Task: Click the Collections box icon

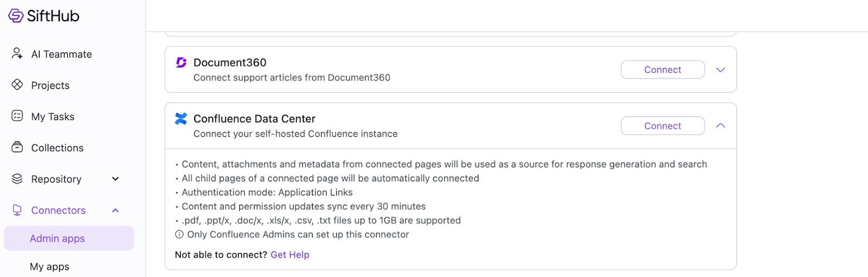Action: click(17, 147)
